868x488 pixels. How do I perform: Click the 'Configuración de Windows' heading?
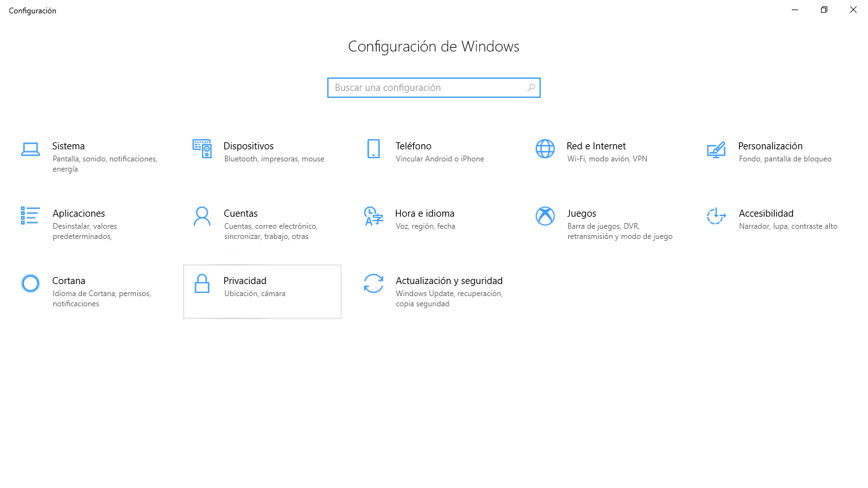pyautogui.click(x=434, y=46)
